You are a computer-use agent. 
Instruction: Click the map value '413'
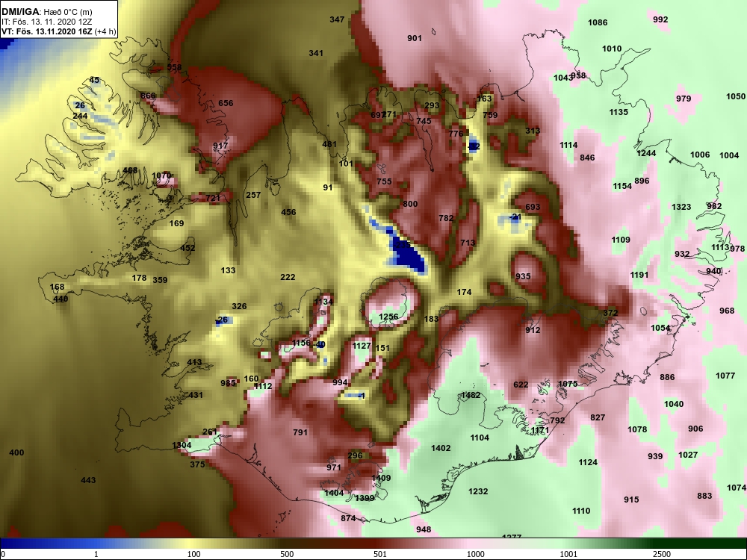pyautogui.click(x=194, y=362)
